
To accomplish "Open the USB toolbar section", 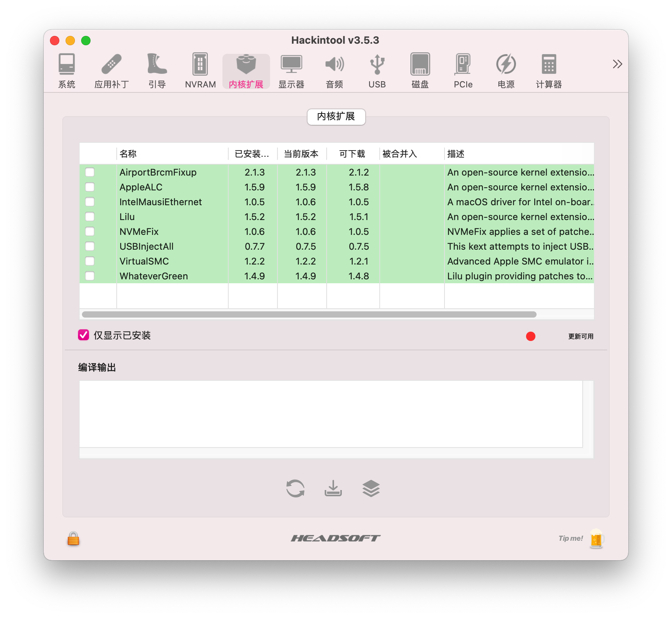I will pyautogui.click(x=377, y=71).
